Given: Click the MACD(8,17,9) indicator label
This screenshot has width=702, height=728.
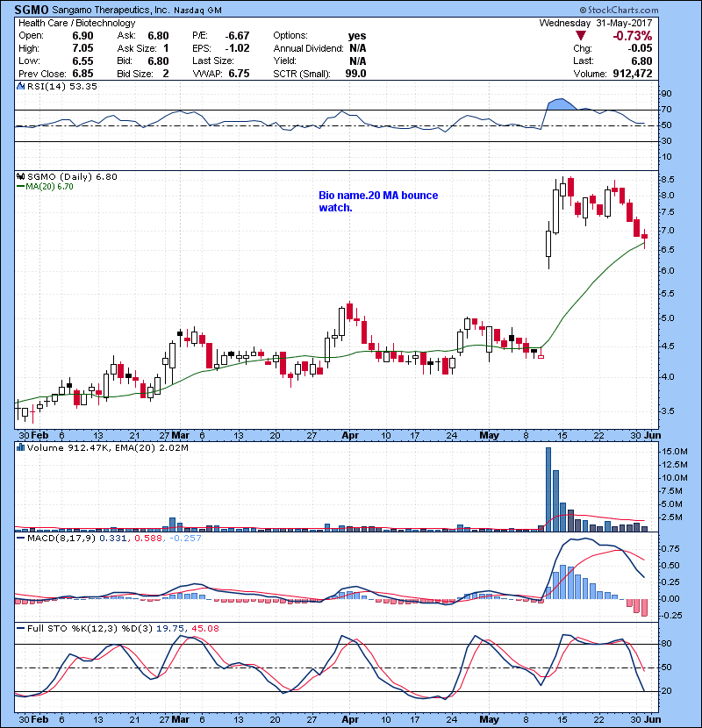Looking at the screenshot, I should pos(61,539).
